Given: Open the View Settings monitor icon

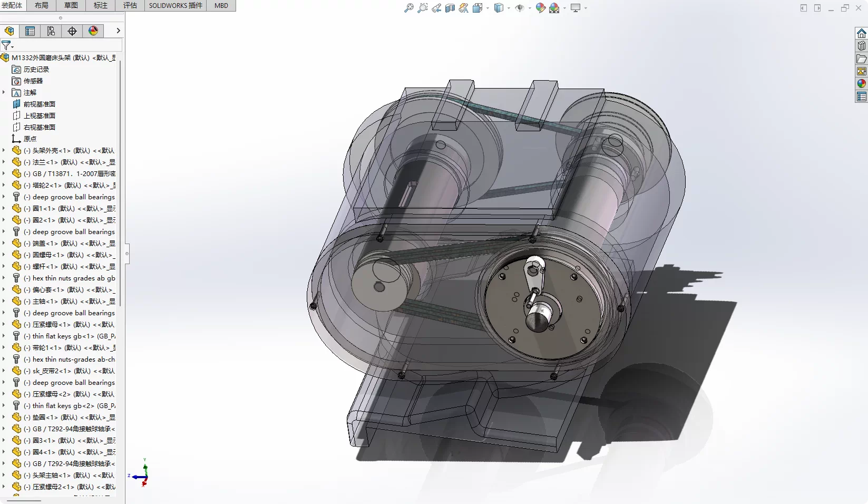Looking at the screenshot, I should [576, 8].
